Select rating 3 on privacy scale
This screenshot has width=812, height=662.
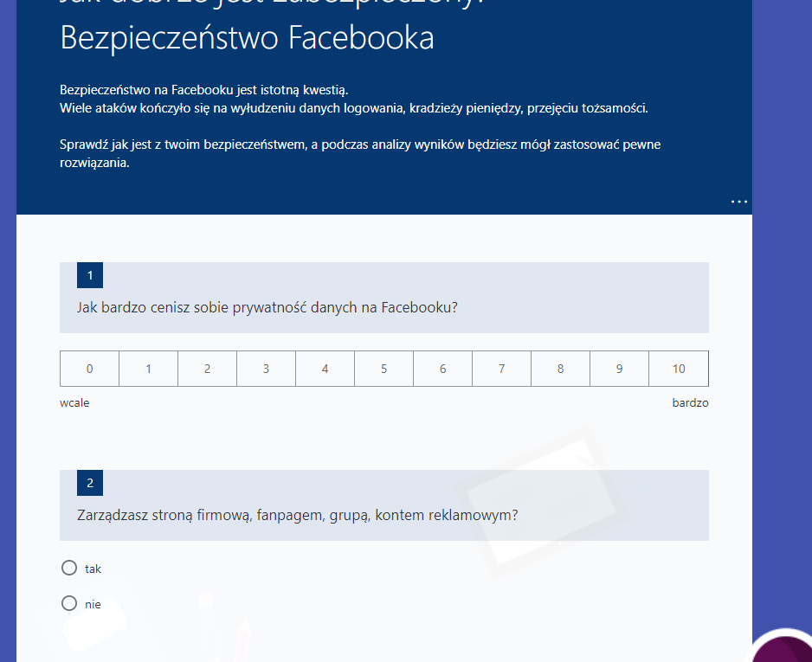(266, 369)
